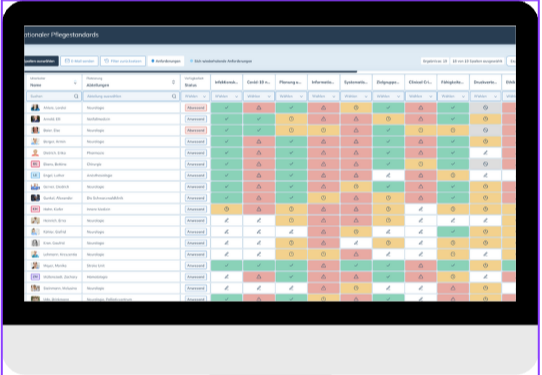Open the Wählen dropdown under Zielgruppe column
Screen dimensions: 542x375
[x=388, y=96]
